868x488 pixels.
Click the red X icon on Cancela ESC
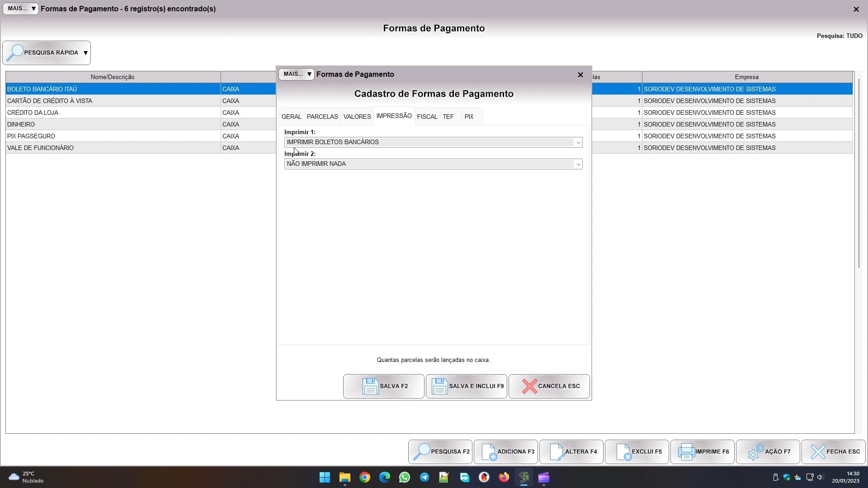pos(529,386)
